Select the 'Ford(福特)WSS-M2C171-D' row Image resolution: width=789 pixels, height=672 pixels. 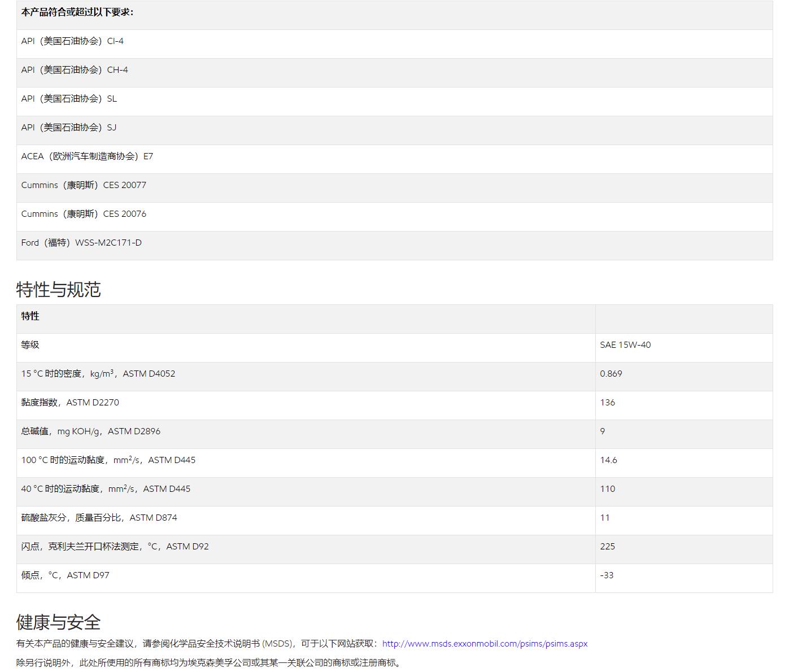pyautogui.click(x=394, y=246)
